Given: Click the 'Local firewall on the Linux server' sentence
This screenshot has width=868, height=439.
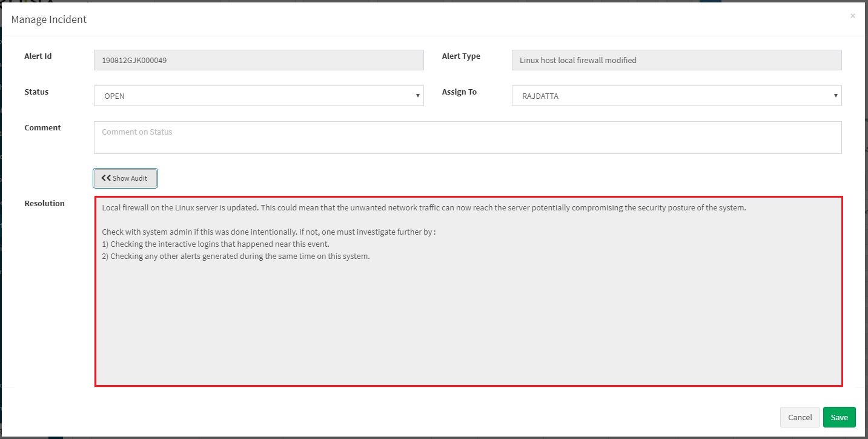Looking at the screenshot, I should 424,207.
